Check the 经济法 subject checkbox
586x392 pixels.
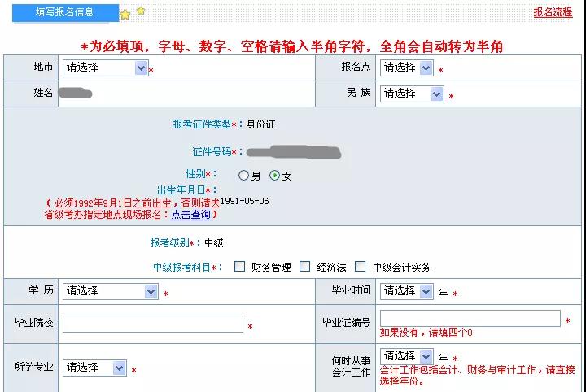305,267
